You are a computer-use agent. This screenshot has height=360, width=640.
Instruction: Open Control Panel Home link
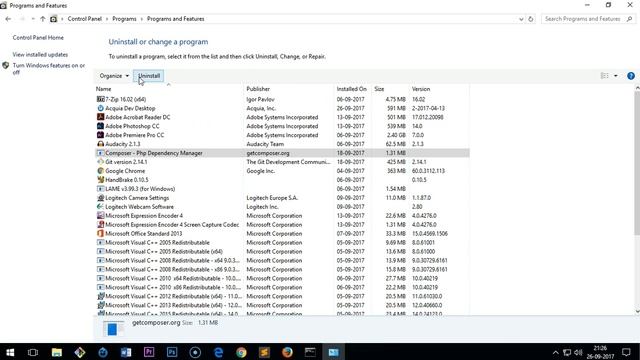pos(38,38)
